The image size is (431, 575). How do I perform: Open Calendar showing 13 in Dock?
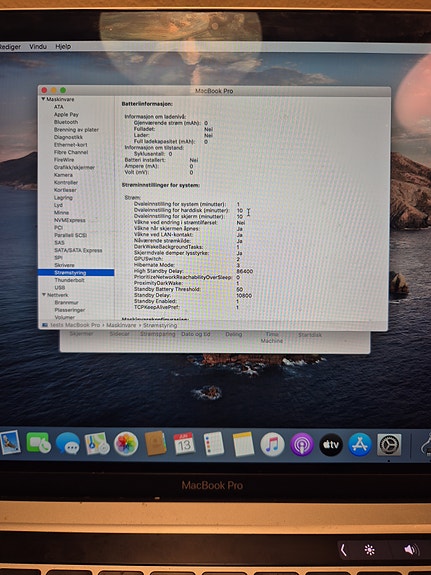tap(184, 444)
